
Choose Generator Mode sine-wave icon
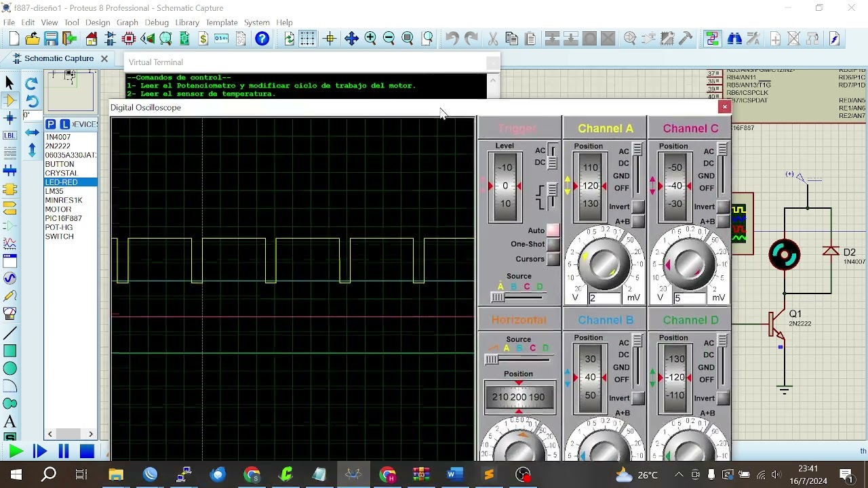9,278
